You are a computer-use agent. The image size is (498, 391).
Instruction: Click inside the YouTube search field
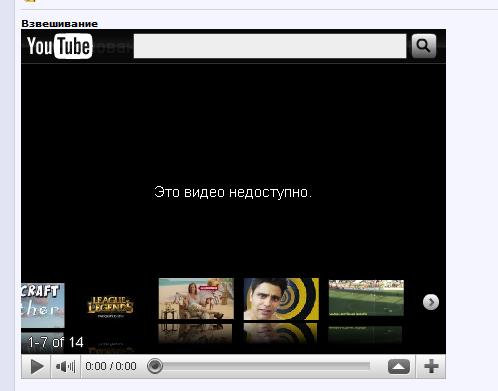click(270, 46)
